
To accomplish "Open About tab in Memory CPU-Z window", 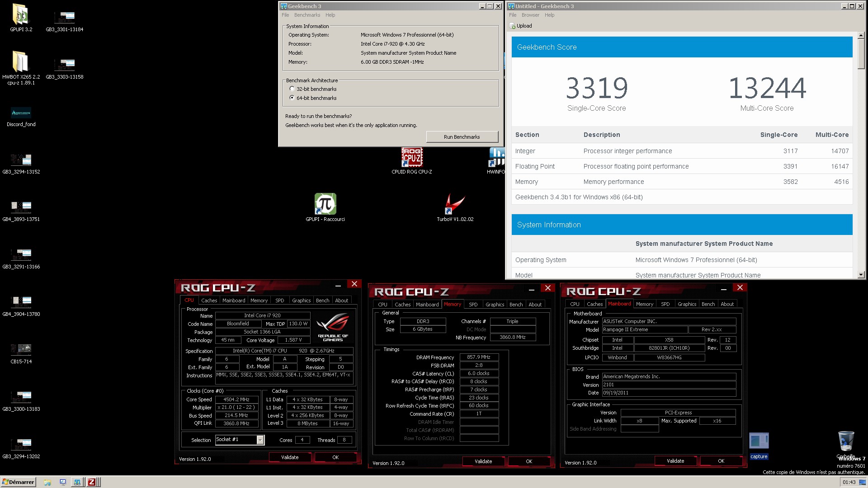I will tap(535, 305).
